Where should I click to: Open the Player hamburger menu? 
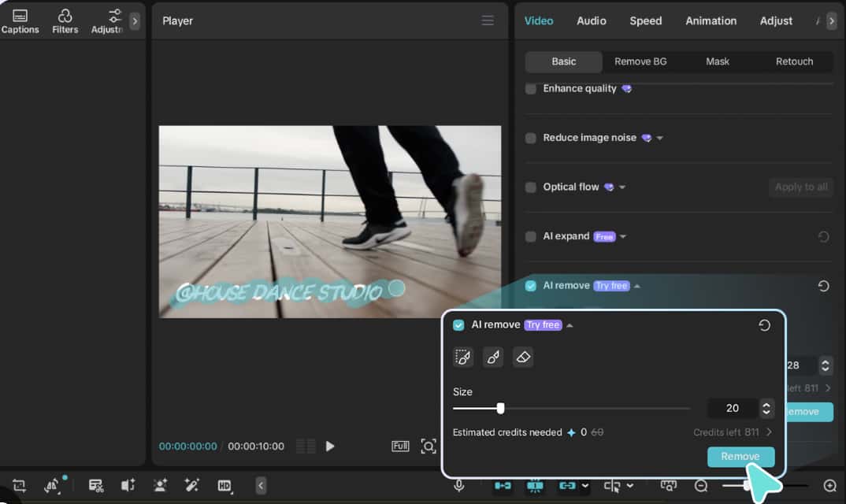click(488, 20)
